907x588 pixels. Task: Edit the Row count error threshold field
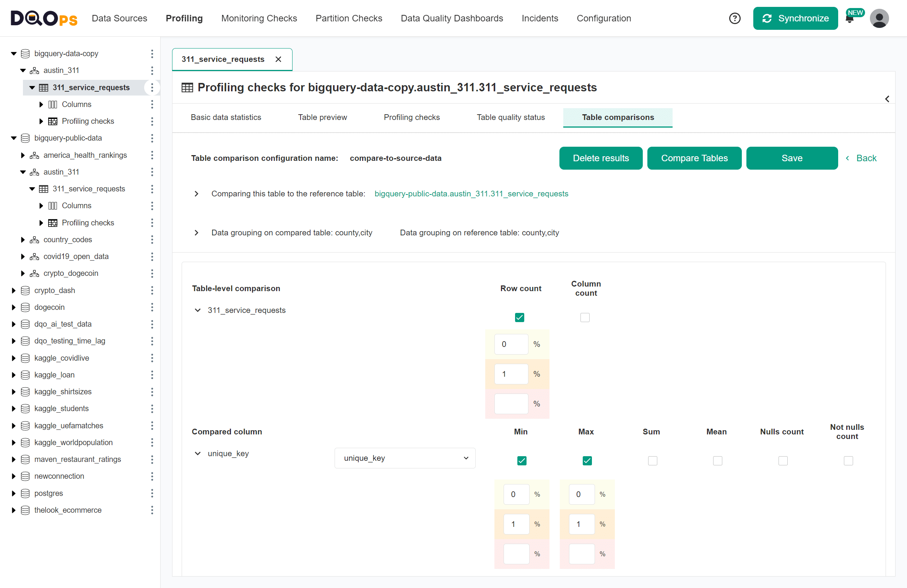[511, 374]
